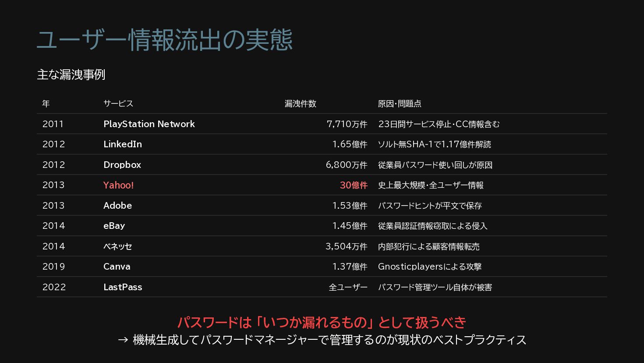Click the bottom line about パスワードマネージャー

click(x=322, y=340)
